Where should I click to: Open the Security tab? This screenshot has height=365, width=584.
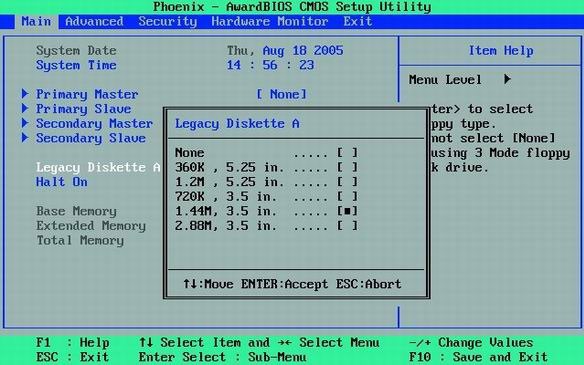tap(168, 22)
